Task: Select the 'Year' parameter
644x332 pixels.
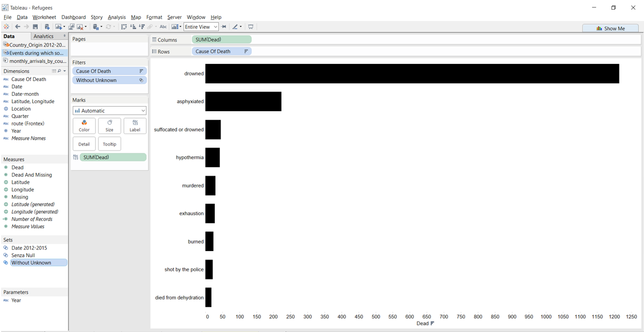Action: 17,301
